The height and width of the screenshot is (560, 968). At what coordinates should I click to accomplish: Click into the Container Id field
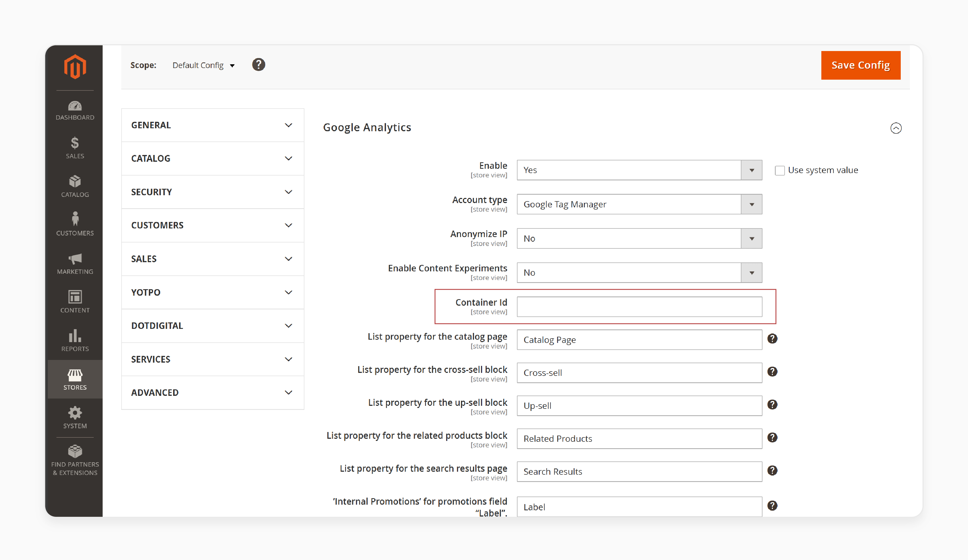(640, 307)
